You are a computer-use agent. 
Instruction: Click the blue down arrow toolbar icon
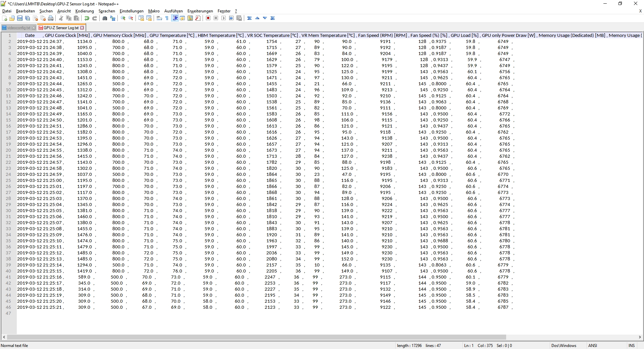click(x=265, y=18)
